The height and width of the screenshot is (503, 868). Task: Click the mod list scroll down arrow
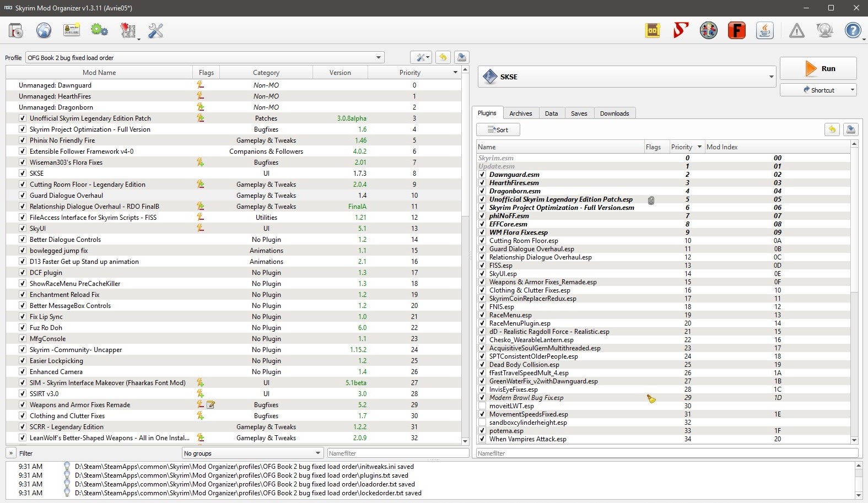click(x=465, y=441)
